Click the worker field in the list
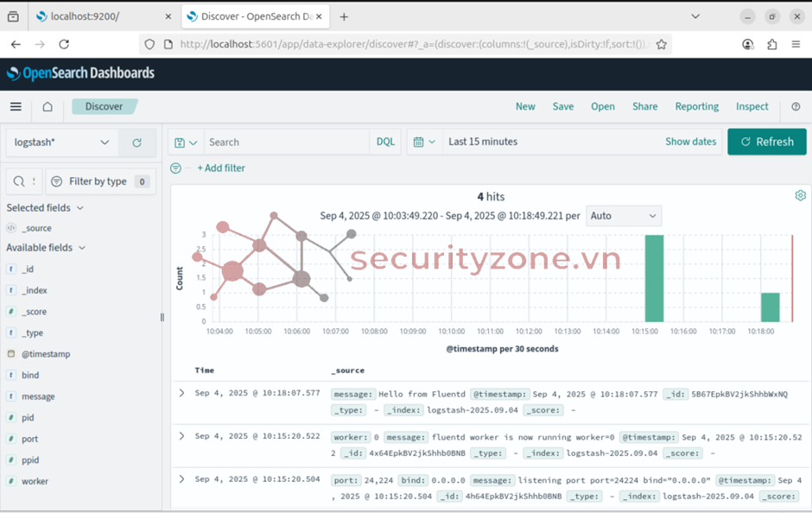 click(x=35, y=481)
